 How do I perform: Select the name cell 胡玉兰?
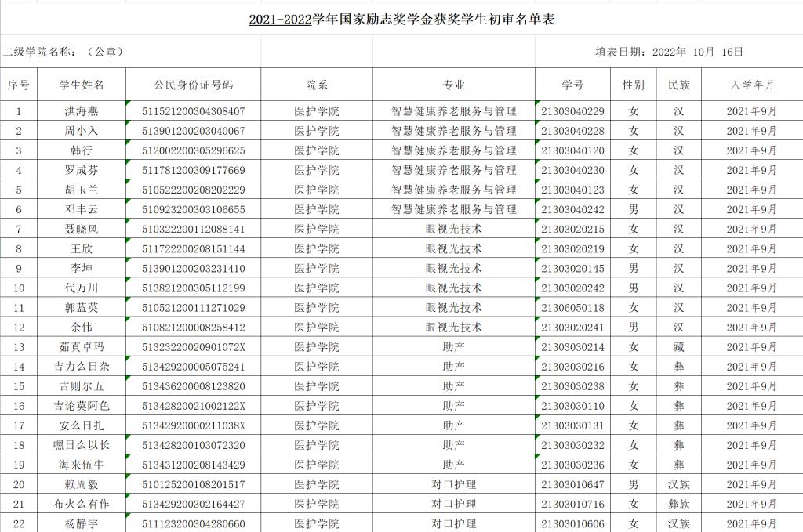point(82,190)
